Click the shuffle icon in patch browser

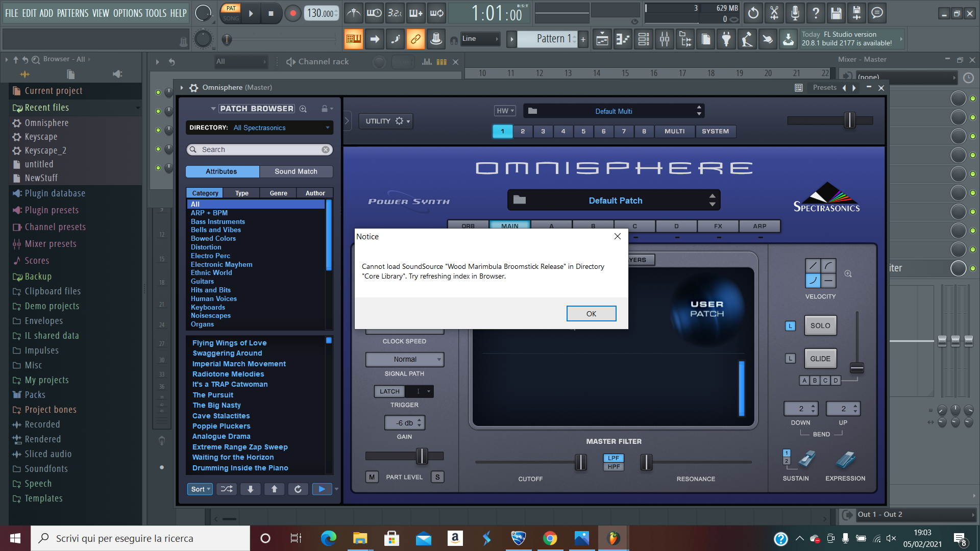coord(227,489)
